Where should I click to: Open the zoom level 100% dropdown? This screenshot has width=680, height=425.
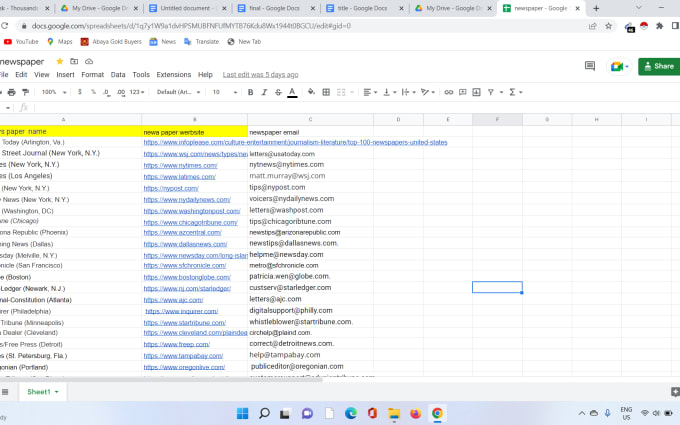[54, 92]
